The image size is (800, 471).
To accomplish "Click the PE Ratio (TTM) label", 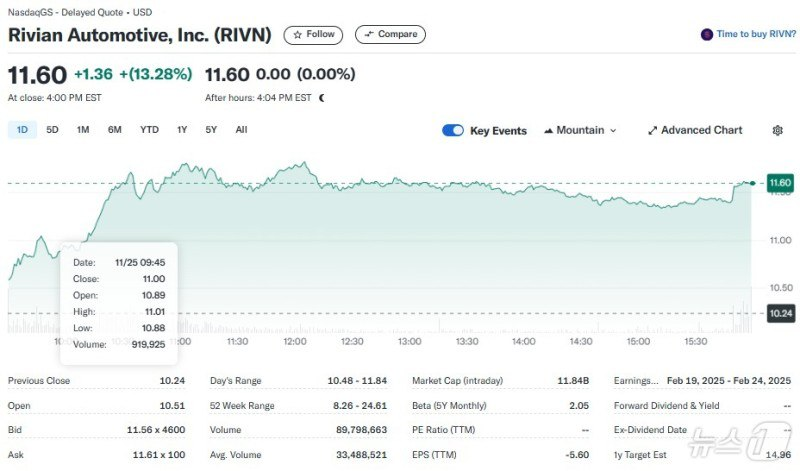I will click(443, 430).
